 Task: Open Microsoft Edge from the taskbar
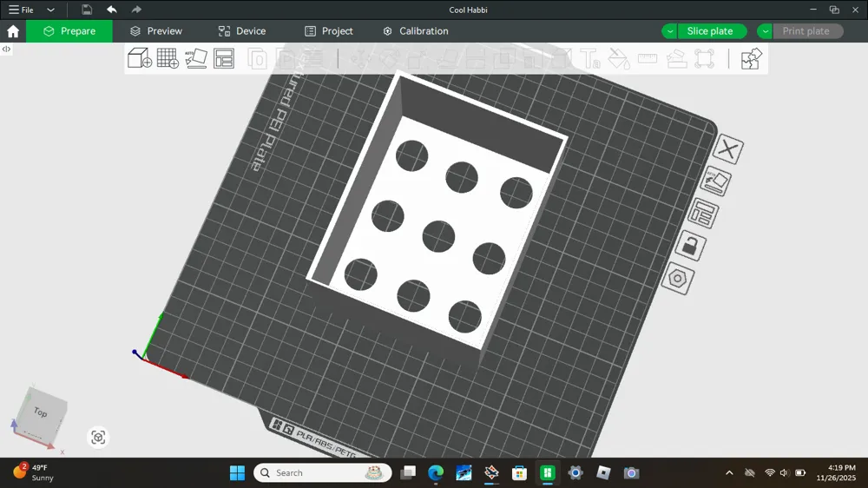437,472
